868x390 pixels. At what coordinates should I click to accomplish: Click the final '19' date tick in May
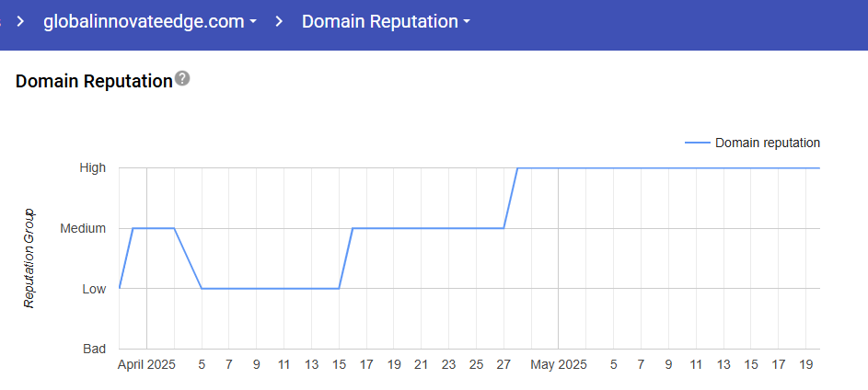tap(805, 365)
